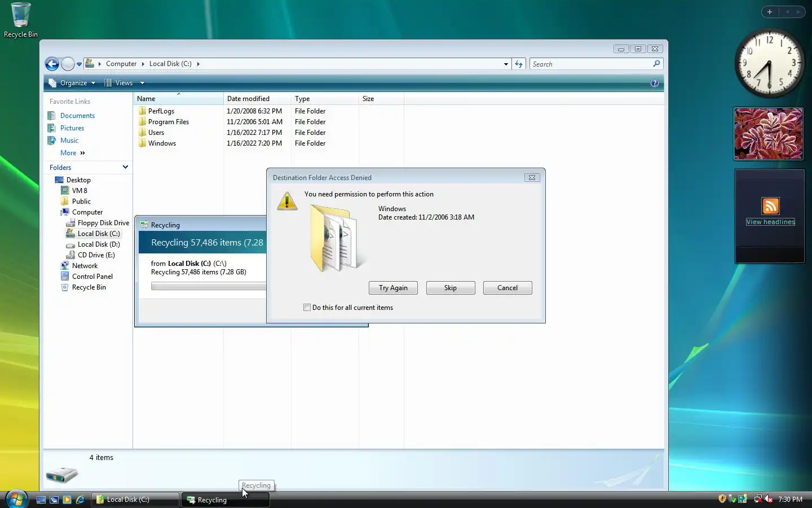Expand the arrow after Computer in breadcrumb
The image size is (812, 508).
(x=143, y=64)
